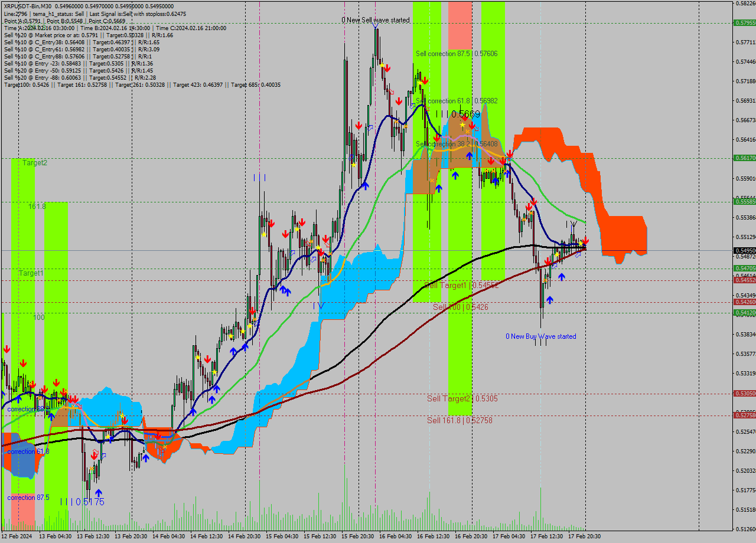Screen dimensions: 756x543
Task: Click the '161.8' label on green bar
Action: [x=37, y=207]
